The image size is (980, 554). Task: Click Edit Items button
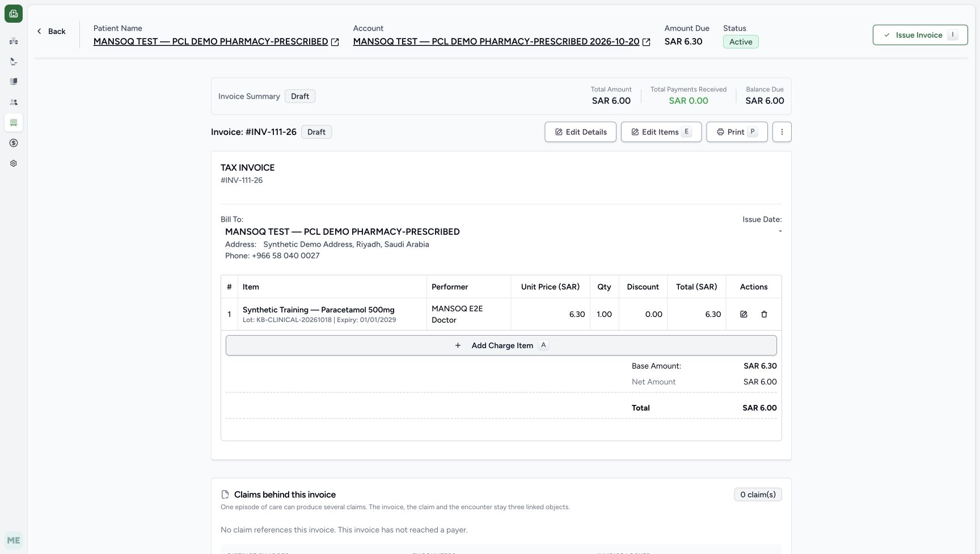[661, 132]
